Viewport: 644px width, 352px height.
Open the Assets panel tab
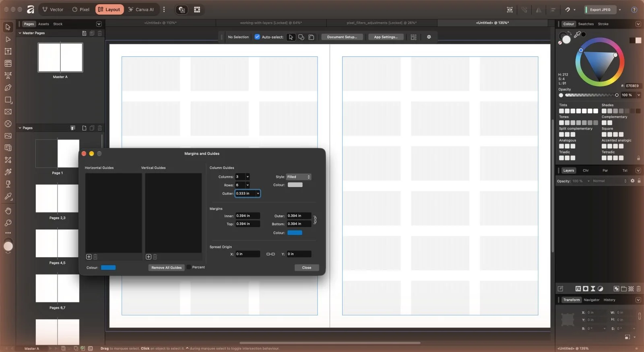click(43, 24)
